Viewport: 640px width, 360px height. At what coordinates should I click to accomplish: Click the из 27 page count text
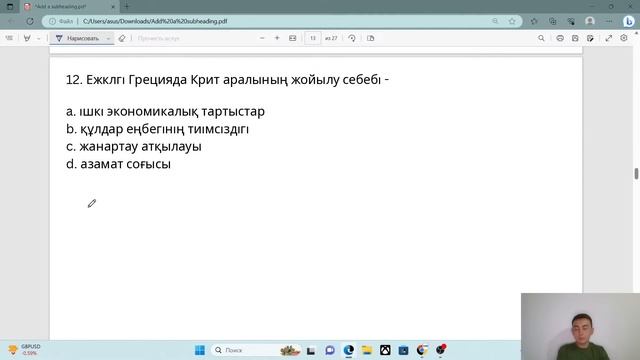pyautogui.click(x=331, y=38)
